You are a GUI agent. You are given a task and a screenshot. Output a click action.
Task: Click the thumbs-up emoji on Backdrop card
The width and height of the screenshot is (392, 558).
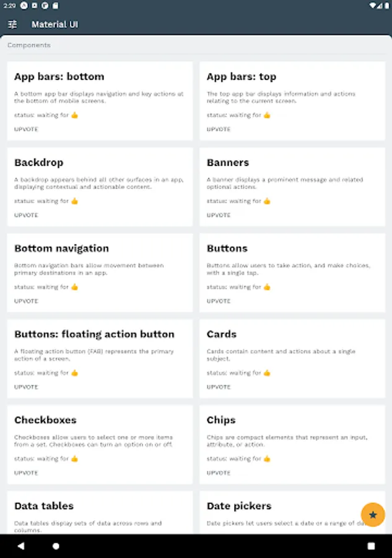click(74, 201)
